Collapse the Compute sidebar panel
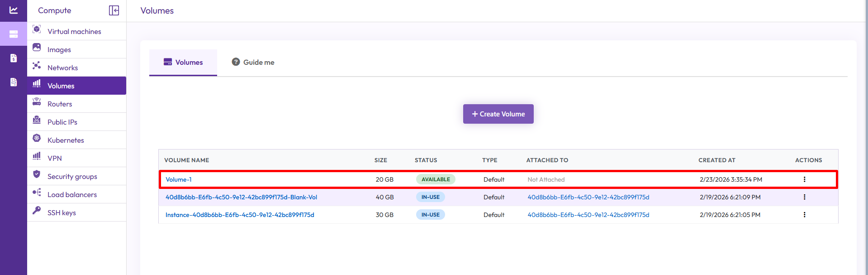 click(x=114, y=10)
